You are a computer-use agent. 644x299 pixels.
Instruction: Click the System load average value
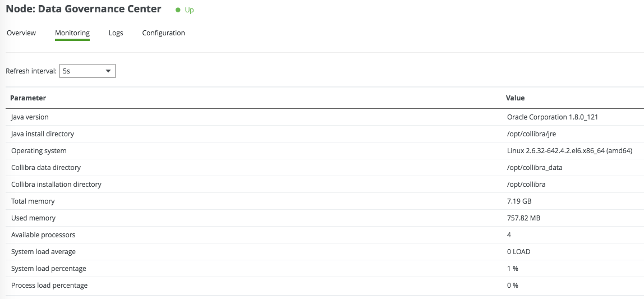518,252
